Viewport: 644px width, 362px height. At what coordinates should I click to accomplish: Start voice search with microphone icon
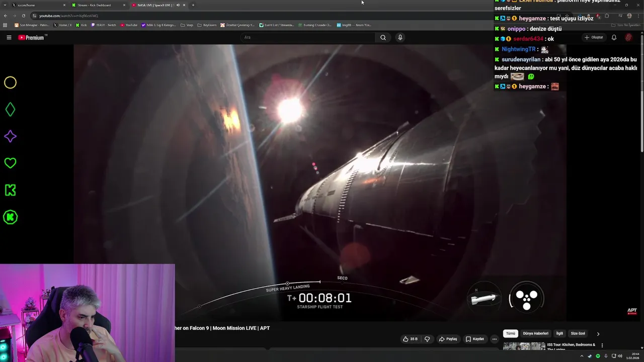(x=400, y=37)
